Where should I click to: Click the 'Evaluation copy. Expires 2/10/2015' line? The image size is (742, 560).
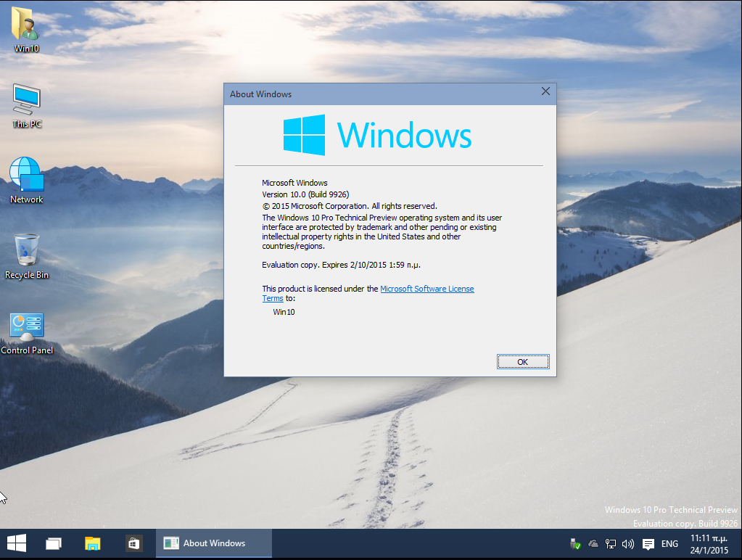tap(341, 265)
